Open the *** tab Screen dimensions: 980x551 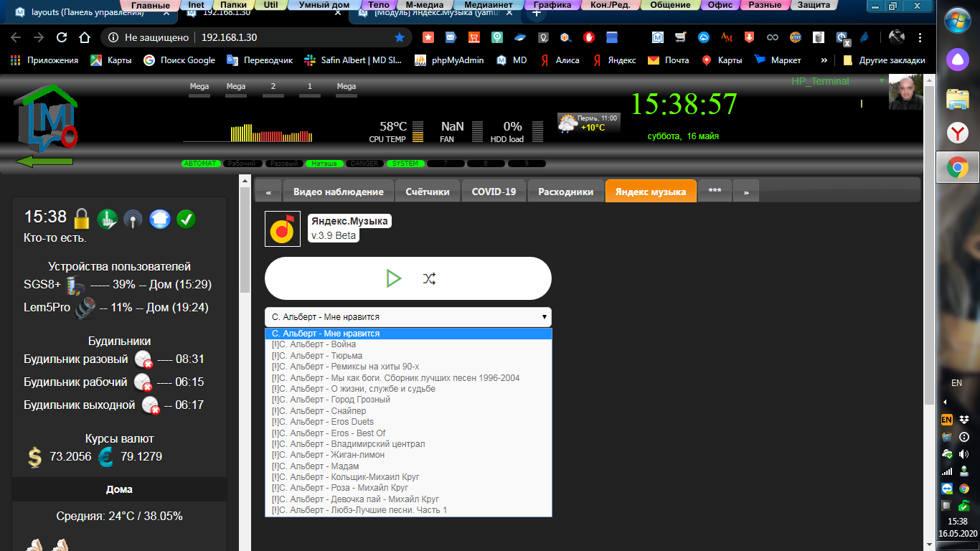[x=715, y=192]
